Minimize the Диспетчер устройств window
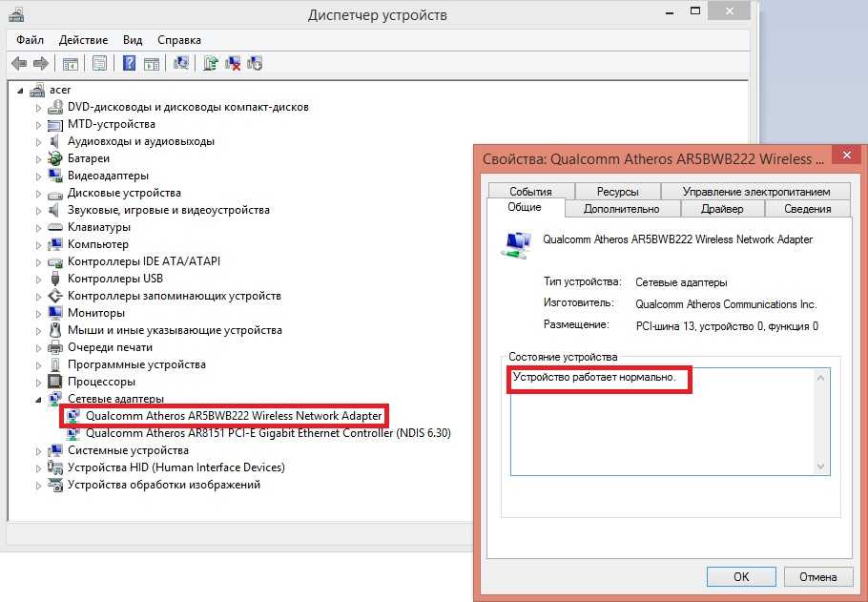The height and width of the screenshot is (602, 868). coord(670,12)
